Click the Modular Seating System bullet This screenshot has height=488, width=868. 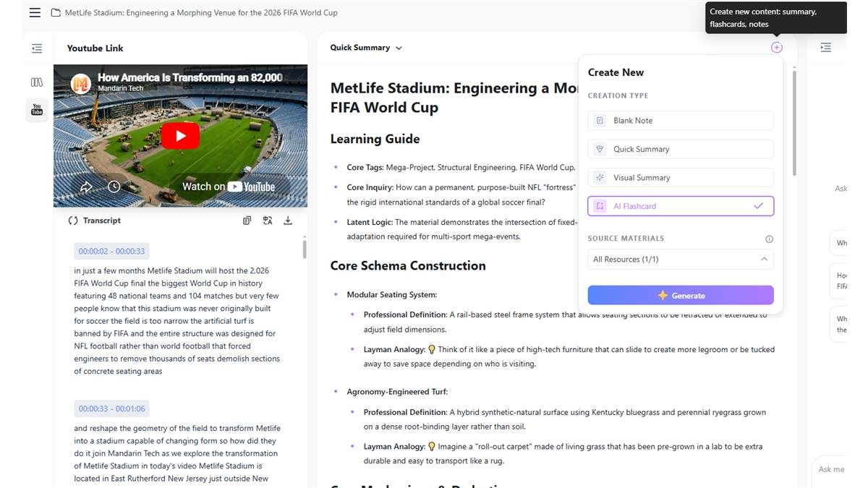tap(391, 294)
